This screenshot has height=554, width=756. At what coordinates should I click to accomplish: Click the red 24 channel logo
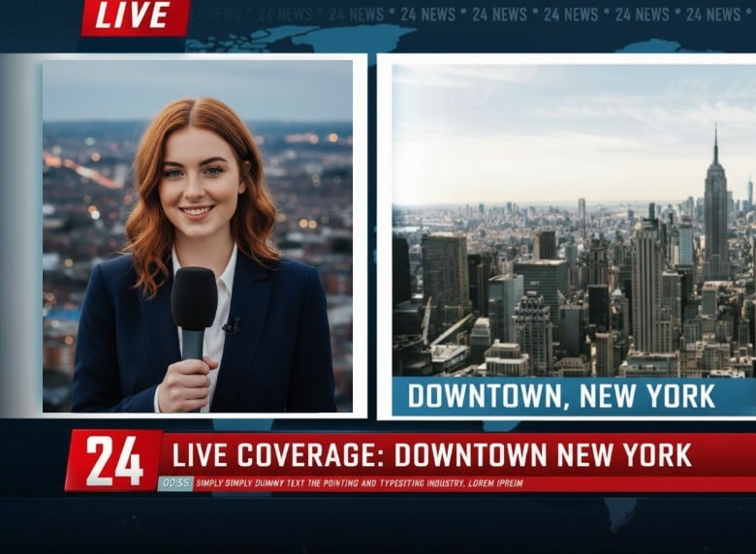pyautogui.click(x=114, y=460)
